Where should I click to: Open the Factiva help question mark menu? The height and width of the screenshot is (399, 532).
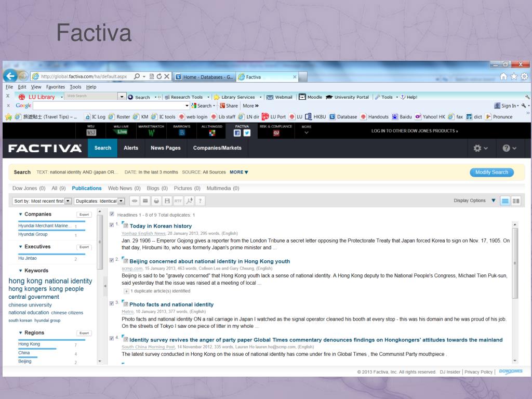point(509,148)
